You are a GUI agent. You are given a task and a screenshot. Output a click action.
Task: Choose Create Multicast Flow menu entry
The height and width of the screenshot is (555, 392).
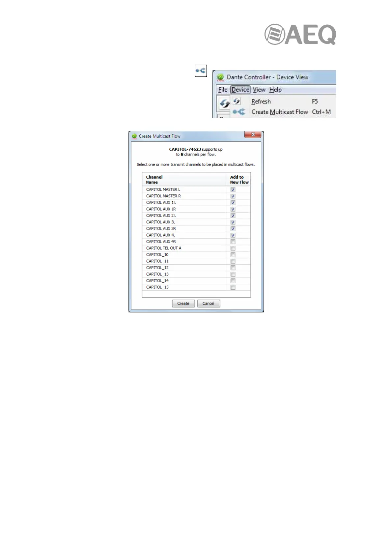click(x=280, y=112)
